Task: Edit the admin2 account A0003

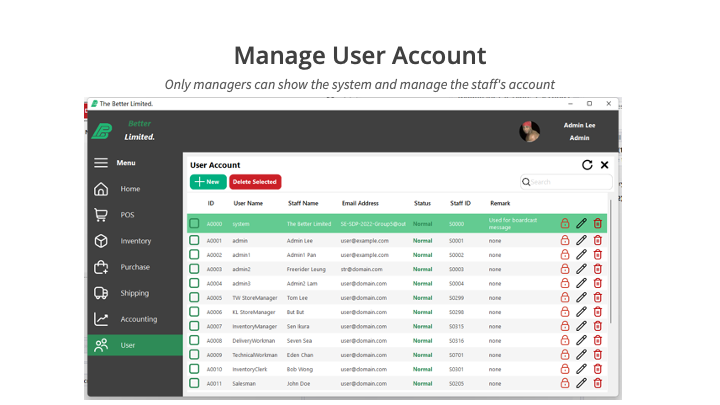Action: (x=581, y=269)
